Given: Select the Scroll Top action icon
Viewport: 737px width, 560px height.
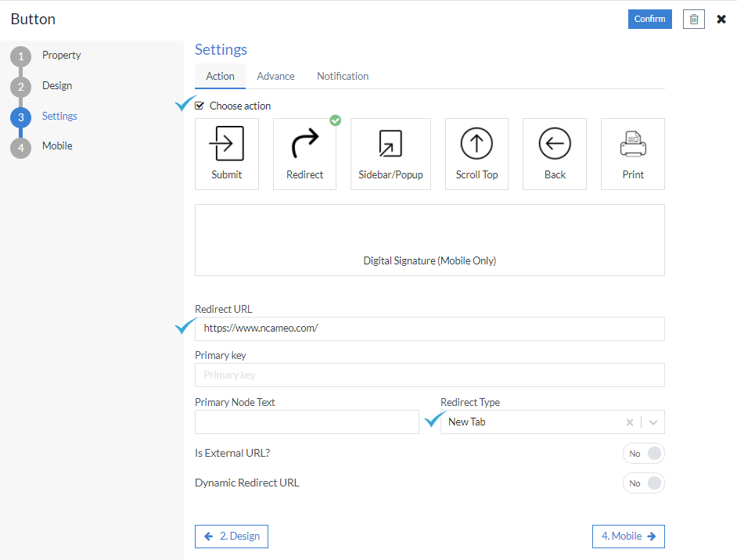Looking at the screenshot, I should pos(476,153).
